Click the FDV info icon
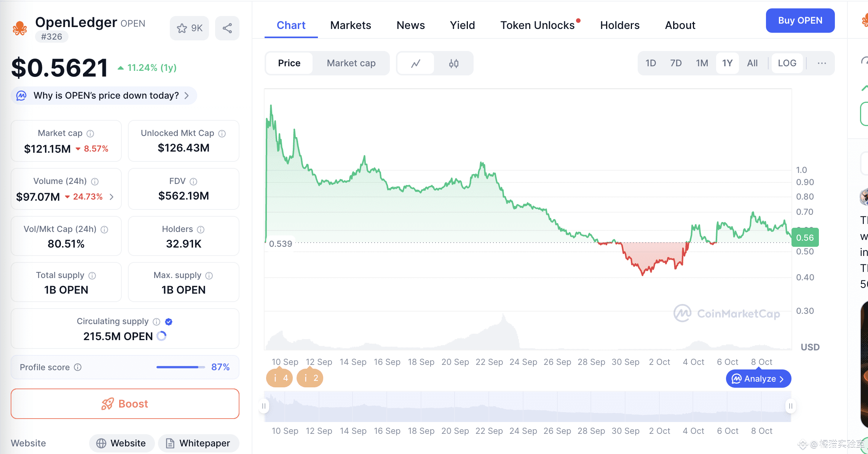Image resolution: width=868 pixels, height=454 pixels. pyautogui.click(x=193, y=182)
